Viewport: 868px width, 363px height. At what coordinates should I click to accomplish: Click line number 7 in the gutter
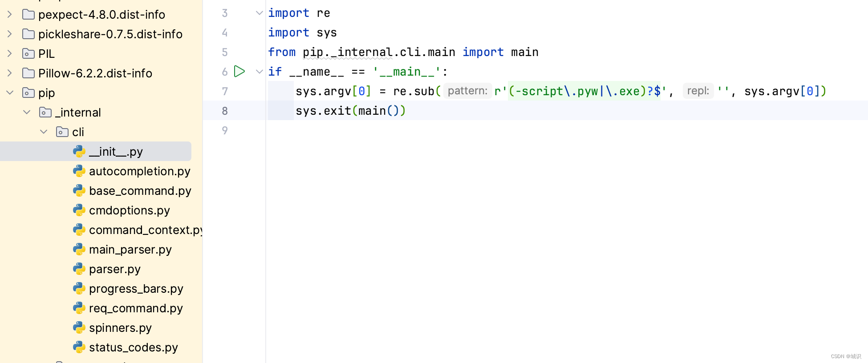pyautogui.click(x=225, y=91)
